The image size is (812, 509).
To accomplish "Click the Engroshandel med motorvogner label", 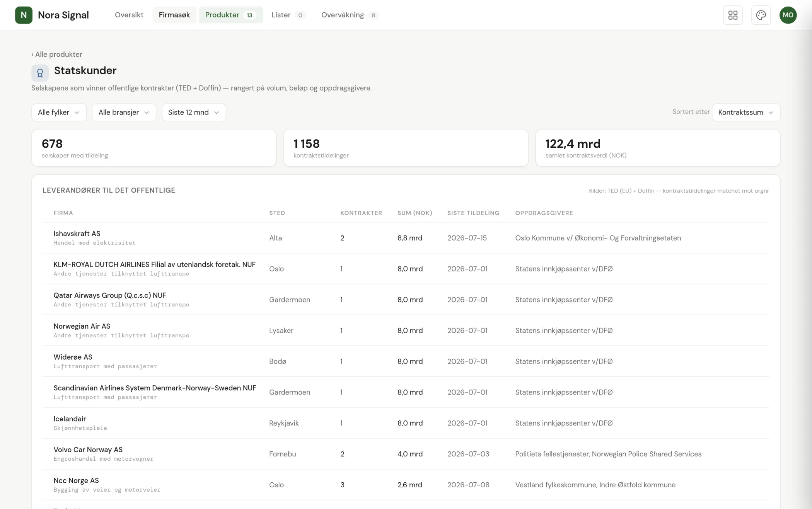I will 103,459.
